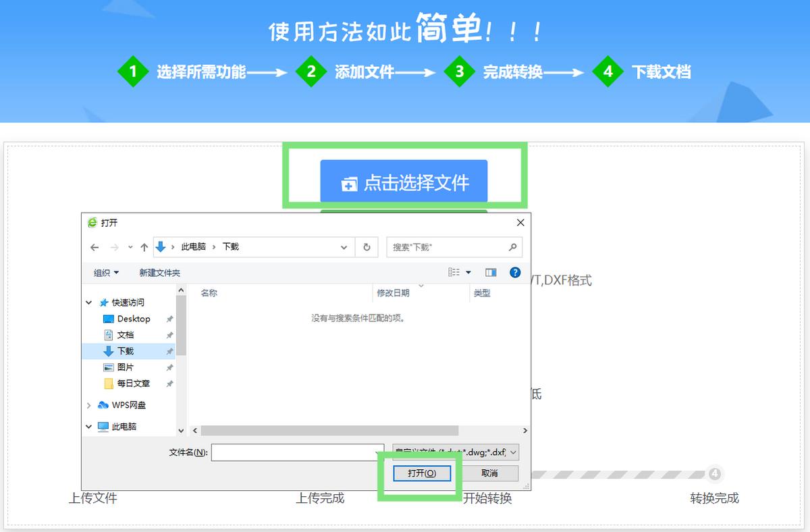Viewport: 810px width, 532px height.
Task: Click the 打开(O) button
Action: [422, 473]
